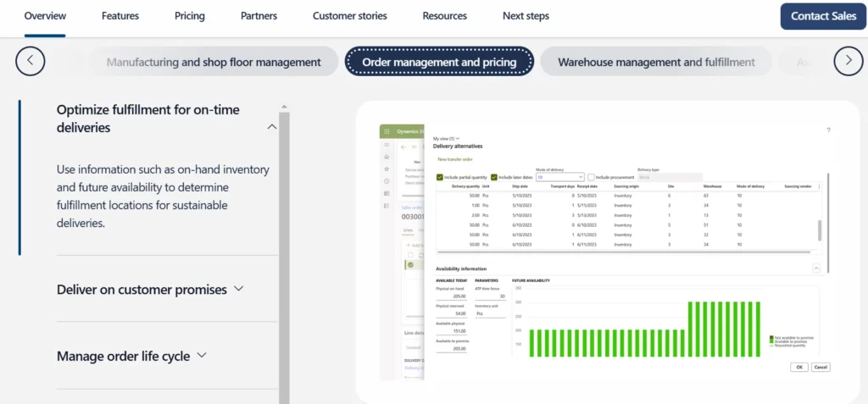Select Order management and pricing pill
This screenshot has width=868, height=404.
pyautogui.click(x=440, y=62)
